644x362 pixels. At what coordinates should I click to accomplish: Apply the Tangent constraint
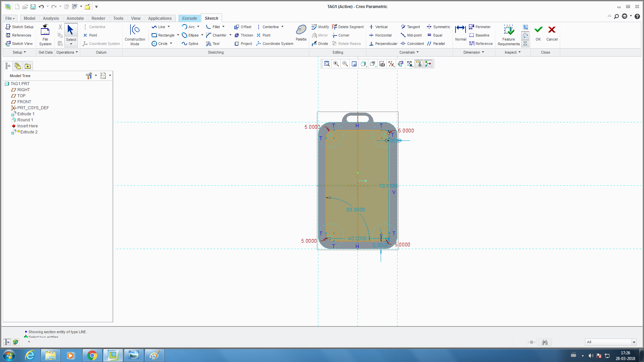[x=410, y=27]
